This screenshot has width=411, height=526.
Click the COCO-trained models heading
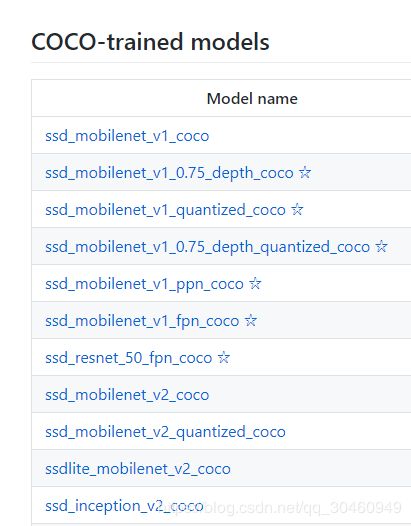(x=150, y=42)
